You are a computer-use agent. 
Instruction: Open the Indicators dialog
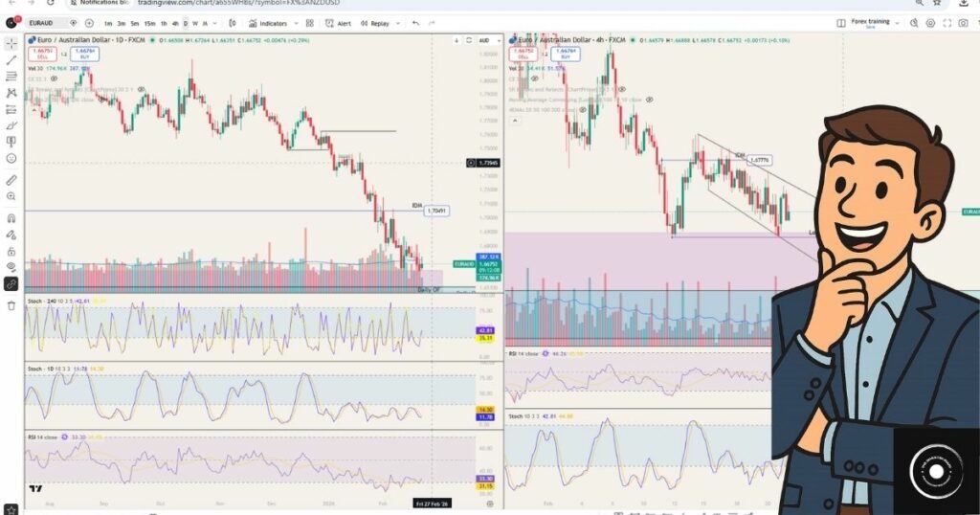coord(269,23)
